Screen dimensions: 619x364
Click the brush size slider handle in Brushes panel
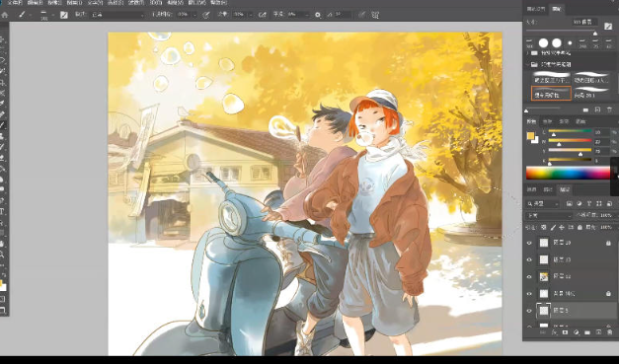point(595,34)
